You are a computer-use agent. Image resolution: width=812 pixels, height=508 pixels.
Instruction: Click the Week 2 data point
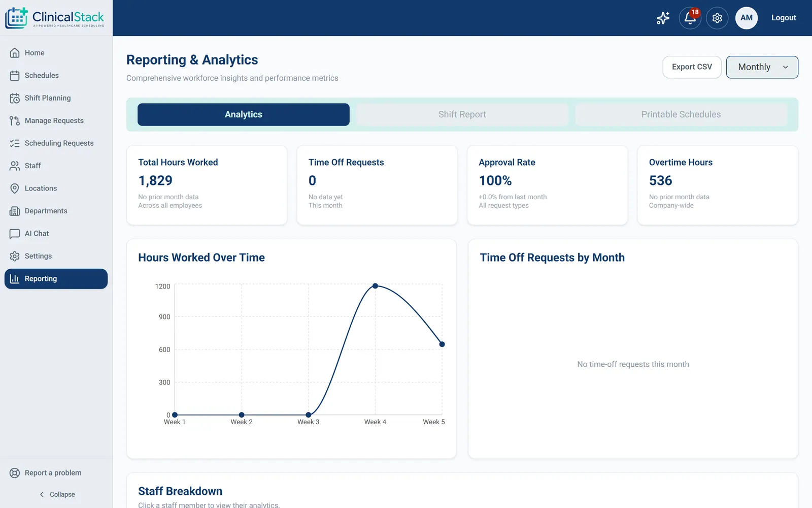[242, 415]
